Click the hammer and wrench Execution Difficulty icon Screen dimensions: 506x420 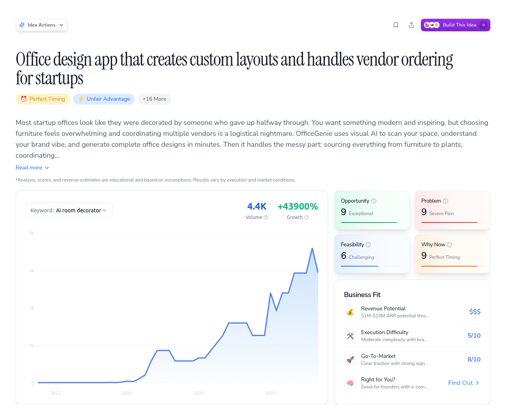pos(350,336)
